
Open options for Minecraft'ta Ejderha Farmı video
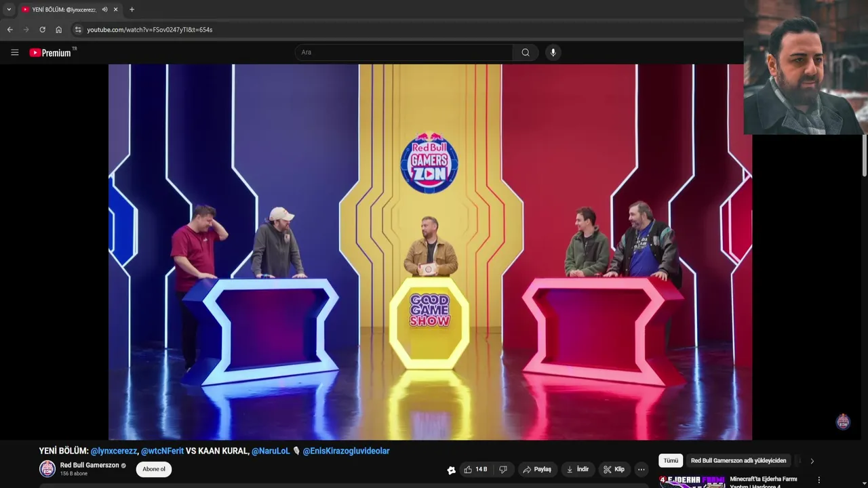(818, 480)
